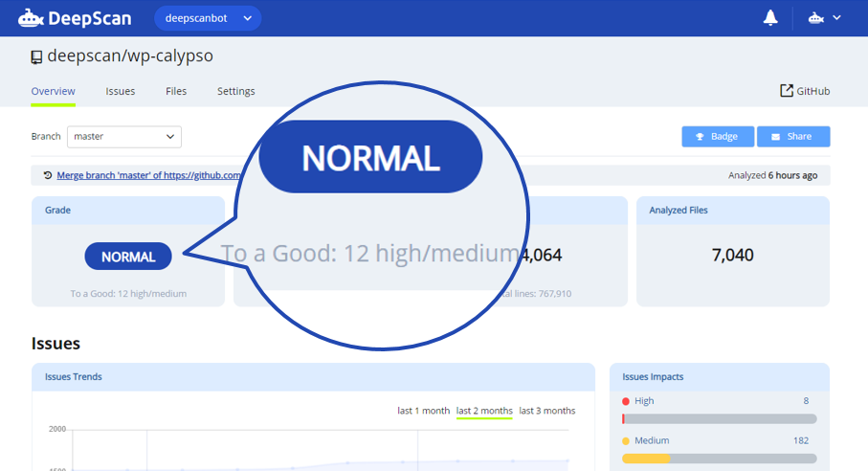Show issue trends for last 3 months
This screenshot has width=868, height=471.
[547, 411]
